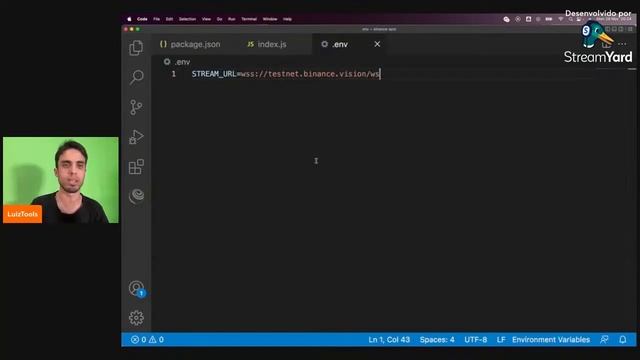Open the Accounts menu icon
Image resolution: width=640 pixels, height=360 pixels.
137,289
